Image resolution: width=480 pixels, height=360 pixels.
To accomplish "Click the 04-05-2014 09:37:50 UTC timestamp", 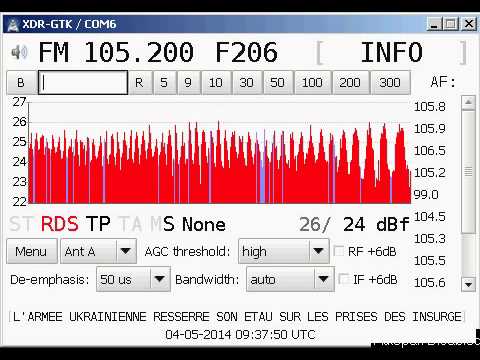I will coord(240,335).
